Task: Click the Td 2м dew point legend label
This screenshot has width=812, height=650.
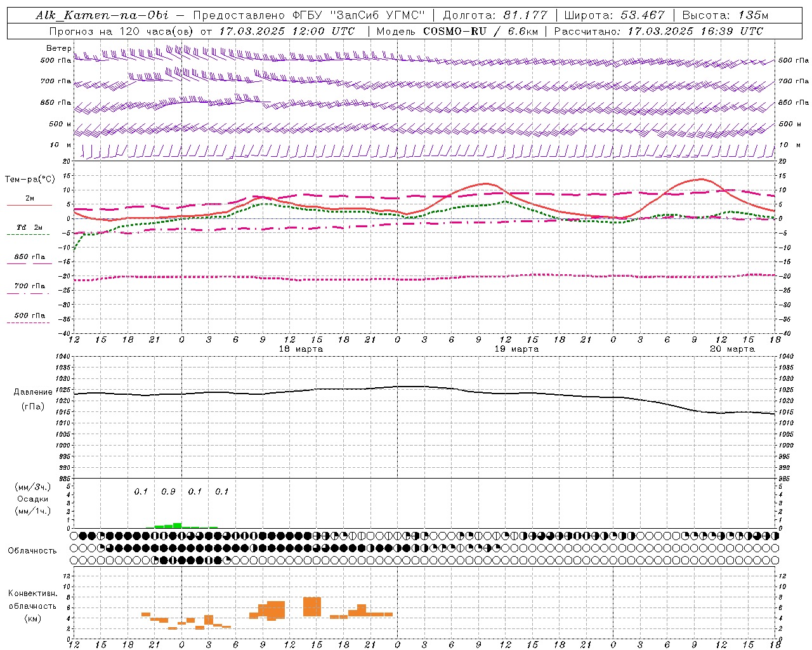Action: [x=30, y=227]
